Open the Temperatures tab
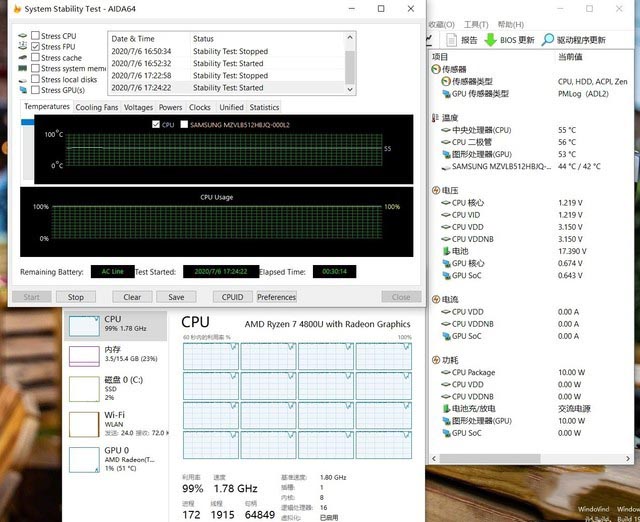The height and width of the screenshot is (522, 640). click(x=47, y=107)
